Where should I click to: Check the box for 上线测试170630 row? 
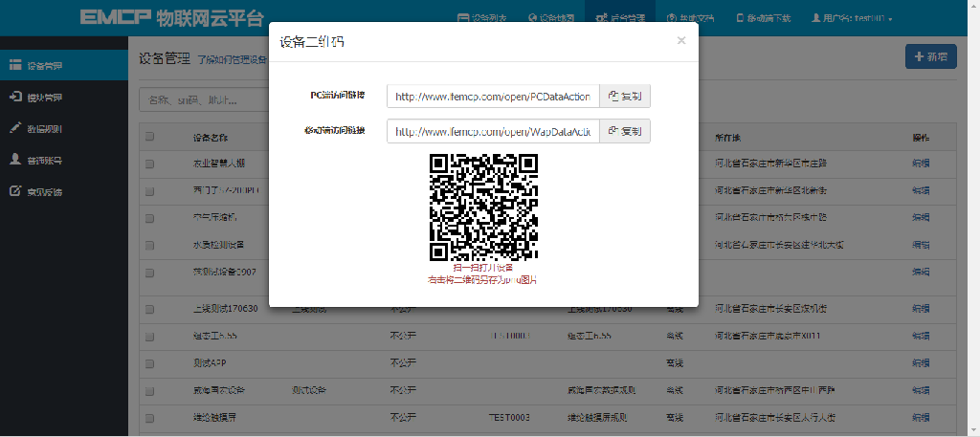(149, 309)
